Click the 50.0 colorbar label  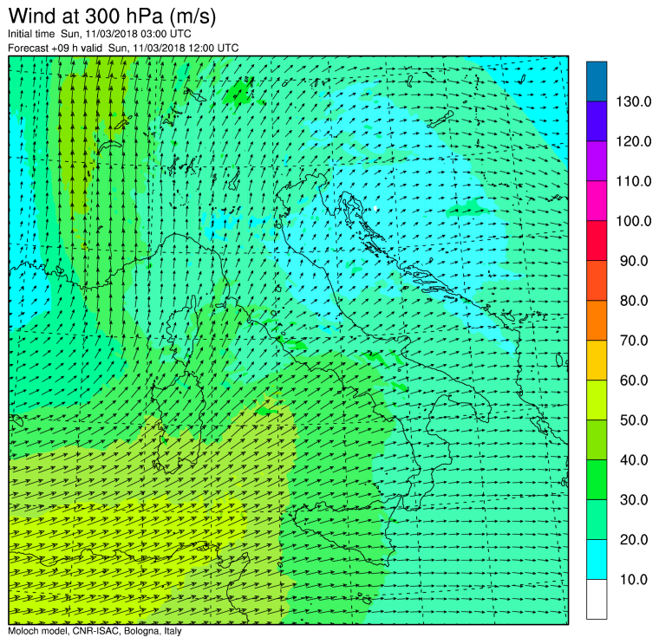[x=634, y=420]
